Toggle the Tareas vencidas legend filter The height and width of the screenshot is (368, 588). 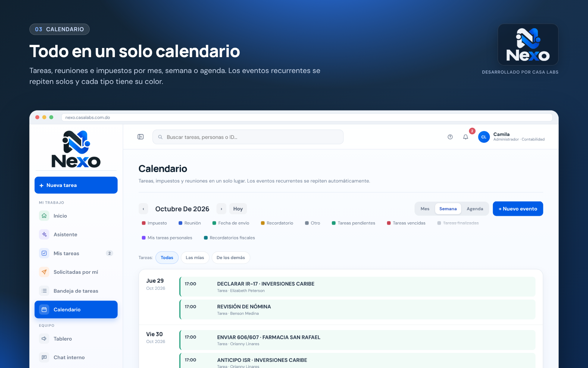coord(406,223)
